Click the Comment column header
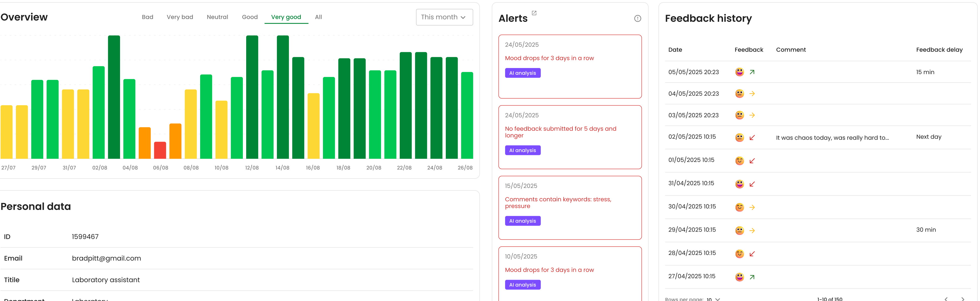The width and height of the screenshot is (980, 301). pos(791,49)
